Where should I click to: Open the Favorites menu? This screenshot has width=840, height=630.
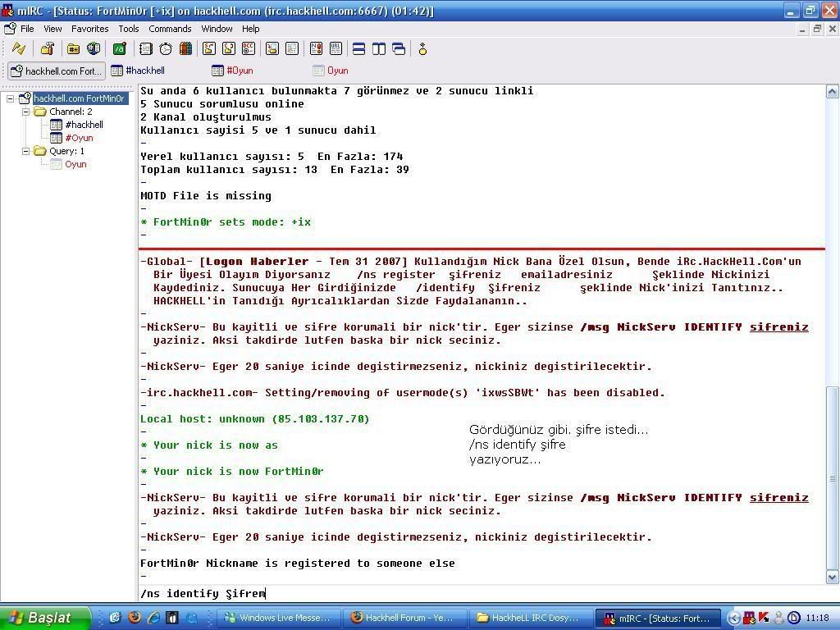tap(90, 29)
